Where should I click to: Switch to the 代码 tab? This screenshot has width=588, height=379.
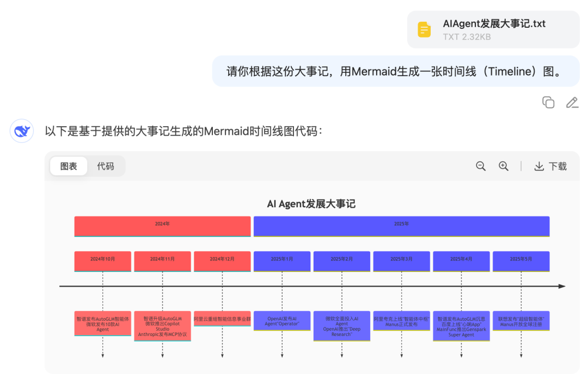tap(106, 166)
